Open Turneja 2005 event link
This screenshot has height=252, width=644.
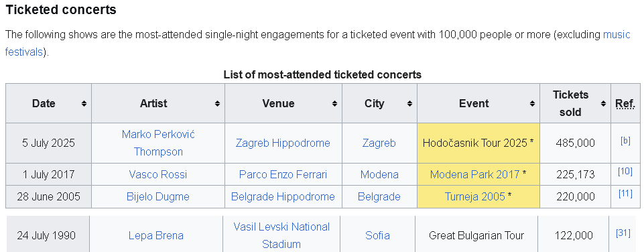tap(474, 197)
